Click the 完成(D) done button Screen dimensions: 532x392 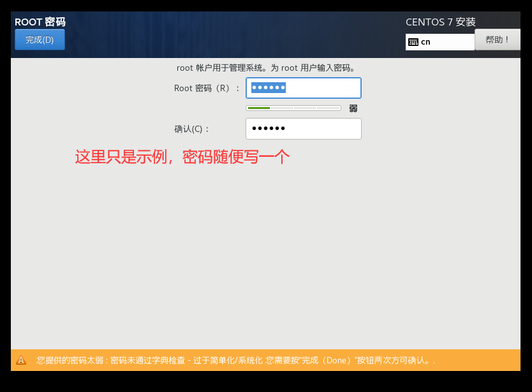pyautogui.click(x=40, y=40)
